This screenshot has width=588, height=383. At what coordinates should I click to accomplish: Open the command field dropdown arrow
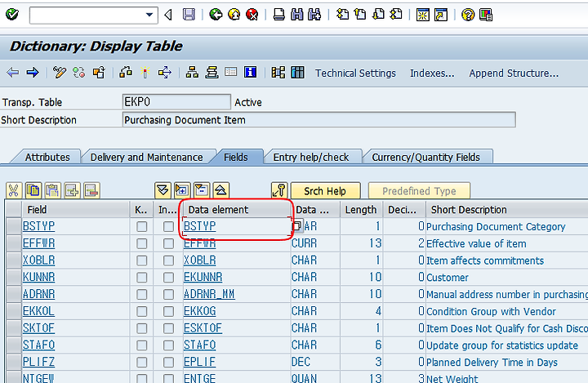coord(149,15)
